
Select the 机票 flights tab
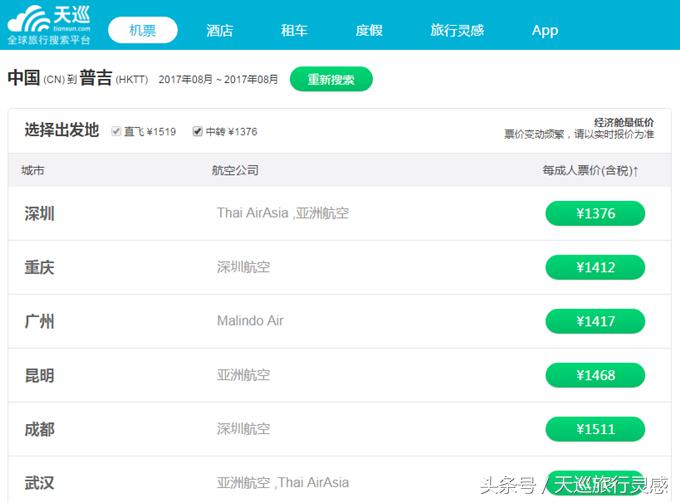click(x=143, y=30)
